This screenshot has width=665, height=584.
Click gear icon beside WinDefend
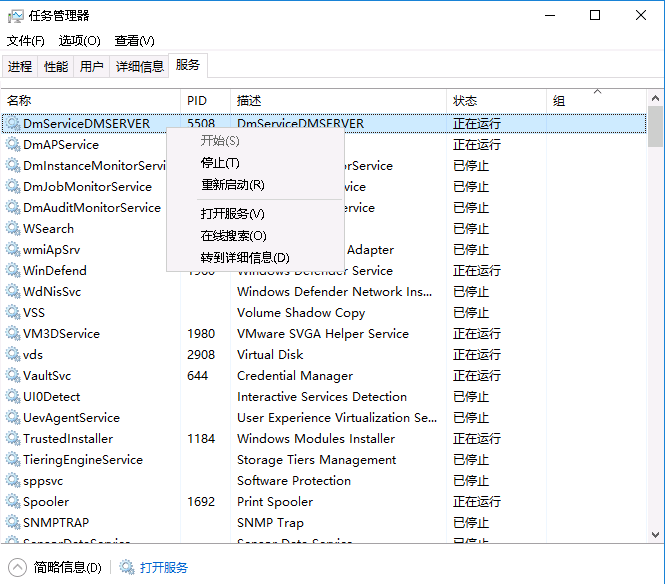13,270
